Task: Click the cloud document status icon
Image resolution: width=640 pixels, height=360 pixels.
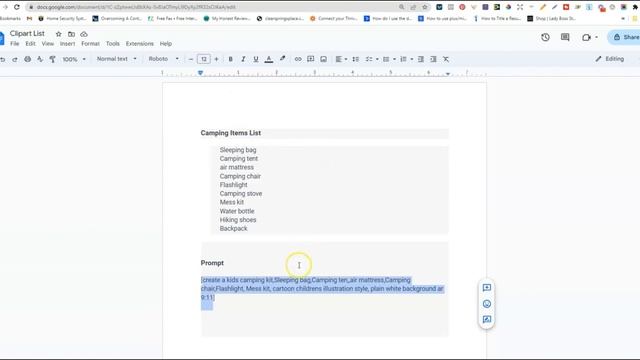Action: (84, 34)
